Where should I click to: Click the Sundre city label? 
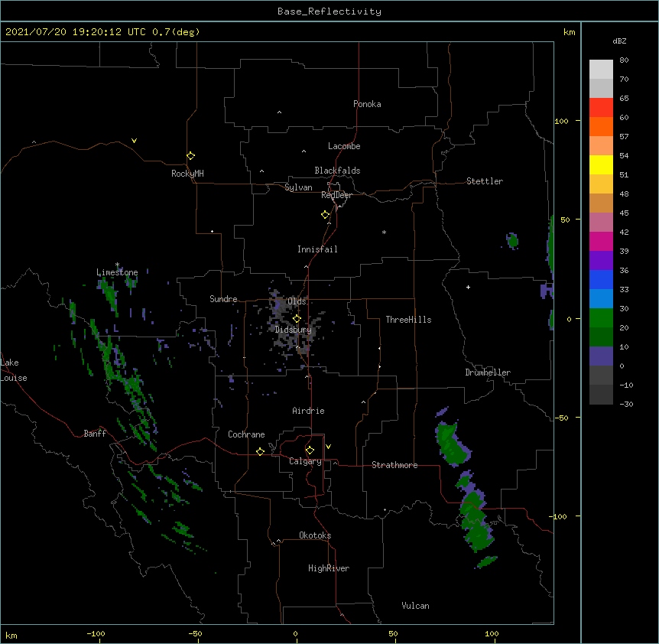(x=223, y=299)
